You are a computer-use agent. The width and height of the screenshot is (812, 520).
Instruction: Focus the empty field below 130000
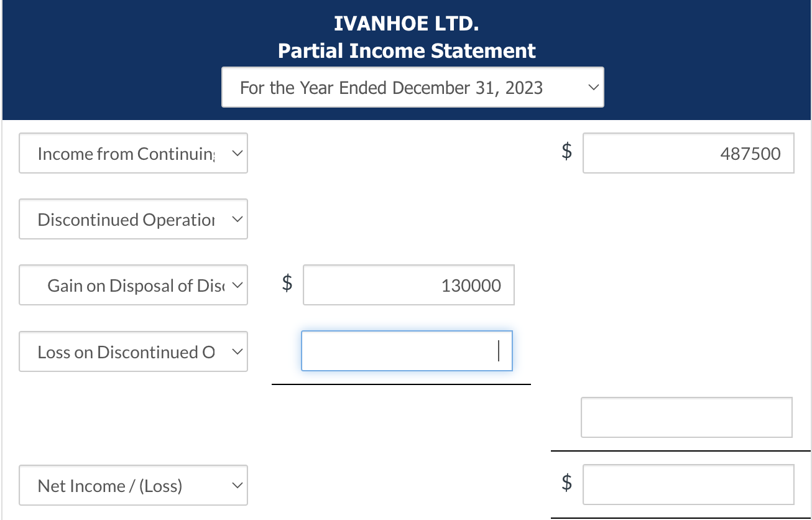407,351
